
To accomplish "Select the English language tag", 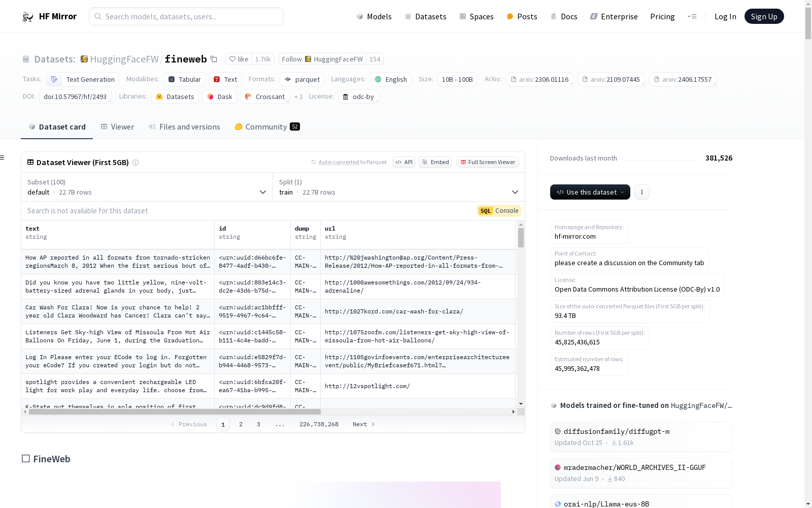I will pyautogui.click(x=391, y=80).
